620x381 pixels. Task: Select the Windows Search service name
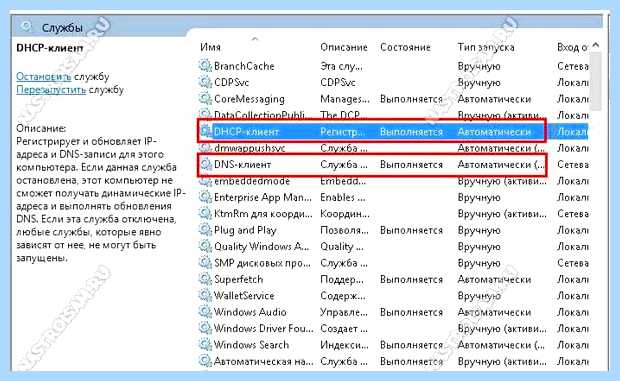pos(251,345)
